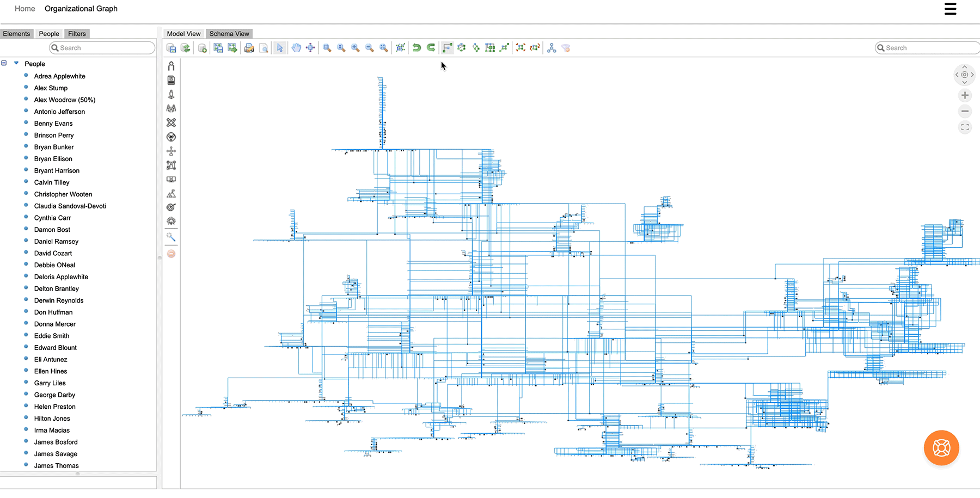Viewport: 980px width, 498px height.
Task: Click the single person icon in palette
Action: point(171,66)
